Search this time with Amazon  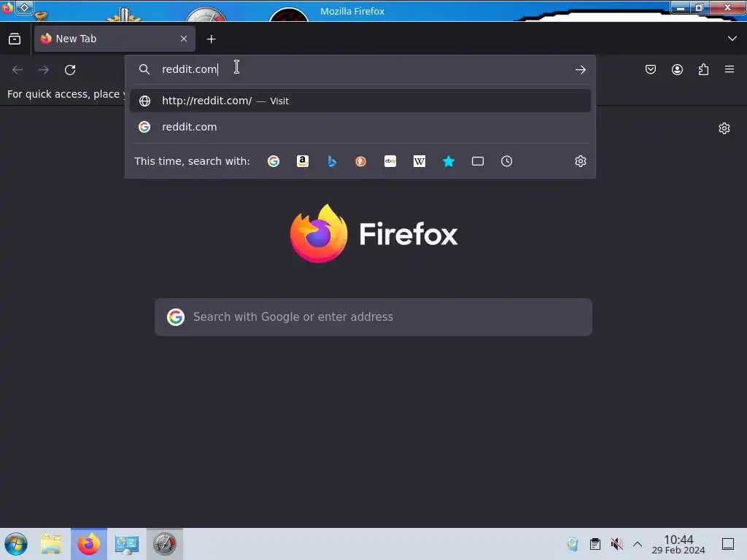pos(303,161)
